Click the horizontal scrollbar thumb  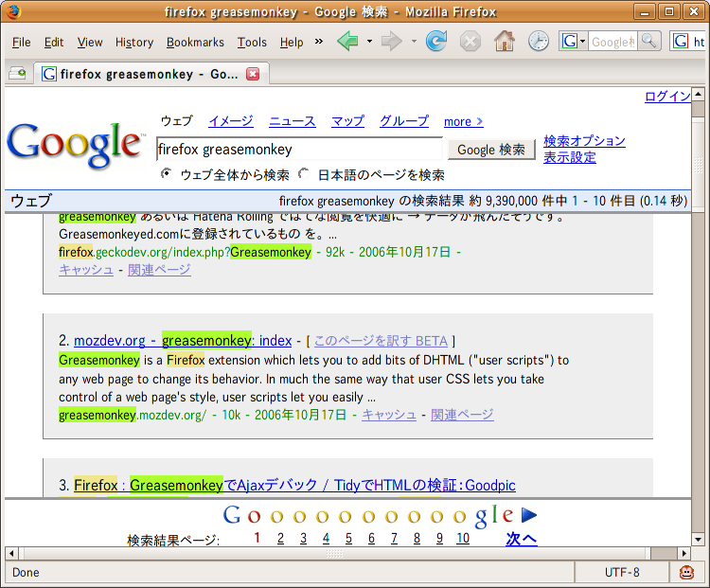(x=334, y=553)
